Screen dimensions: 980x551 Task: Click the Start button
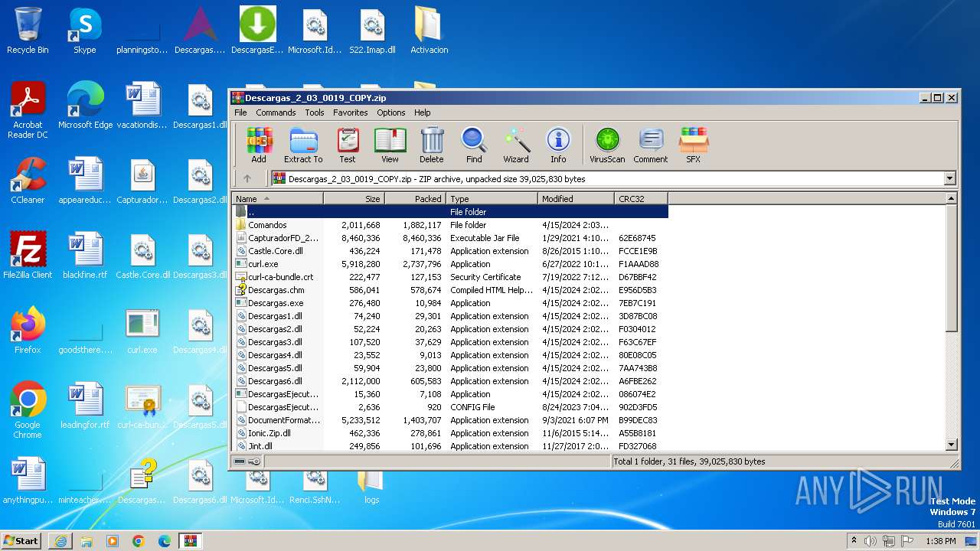coord(21,540)
